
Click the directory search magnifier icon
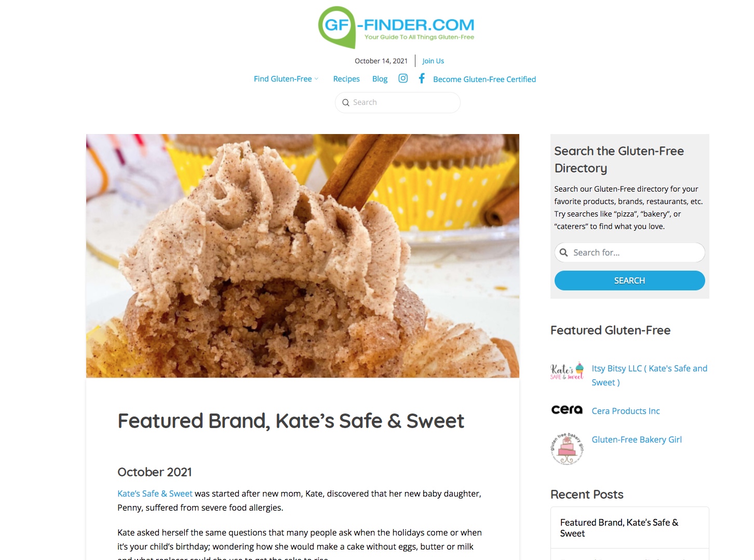tap(563, 252)
